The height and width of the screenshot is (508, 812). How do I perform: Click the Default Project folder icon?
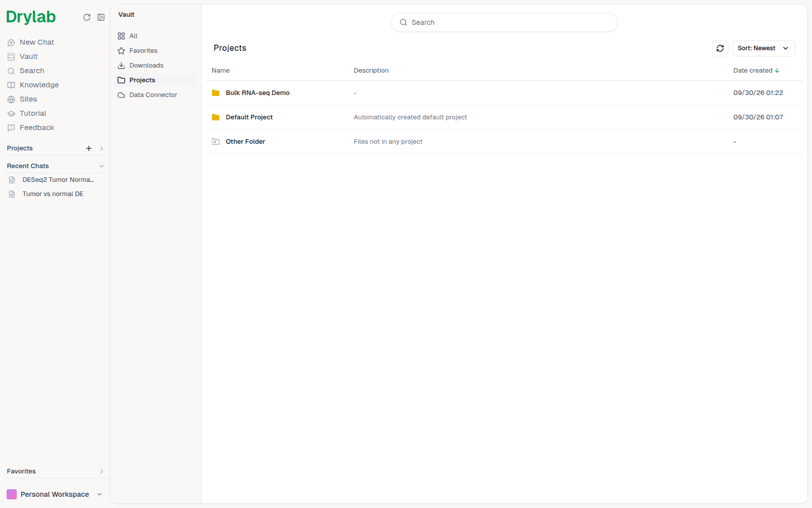[x=216, y=117]
